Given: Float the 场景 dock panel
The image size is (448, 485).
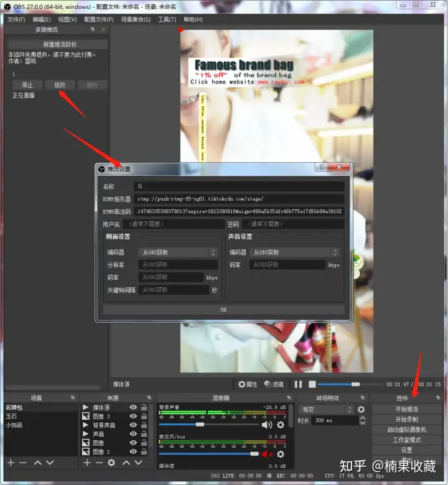Looking at the screenshot, I should [72, 398].
